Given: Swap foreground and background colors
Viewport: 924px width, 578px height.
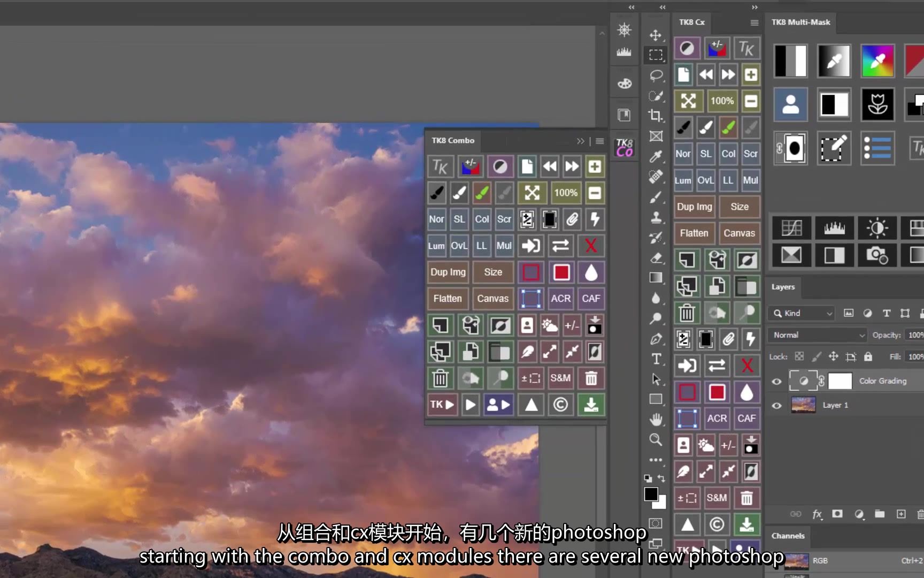Looking at the screenshot, I should pyautogui.click(x=662, y=478).
